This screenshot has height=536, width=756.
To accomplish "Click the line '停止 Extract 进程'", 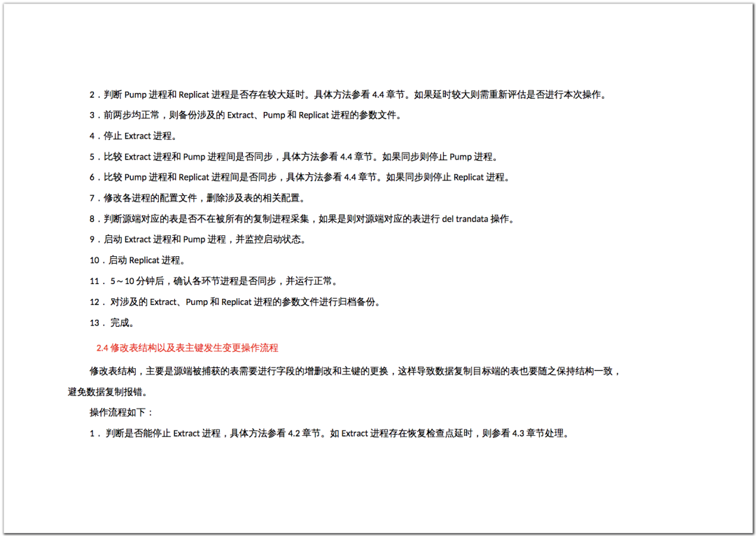I will point(133,136).
